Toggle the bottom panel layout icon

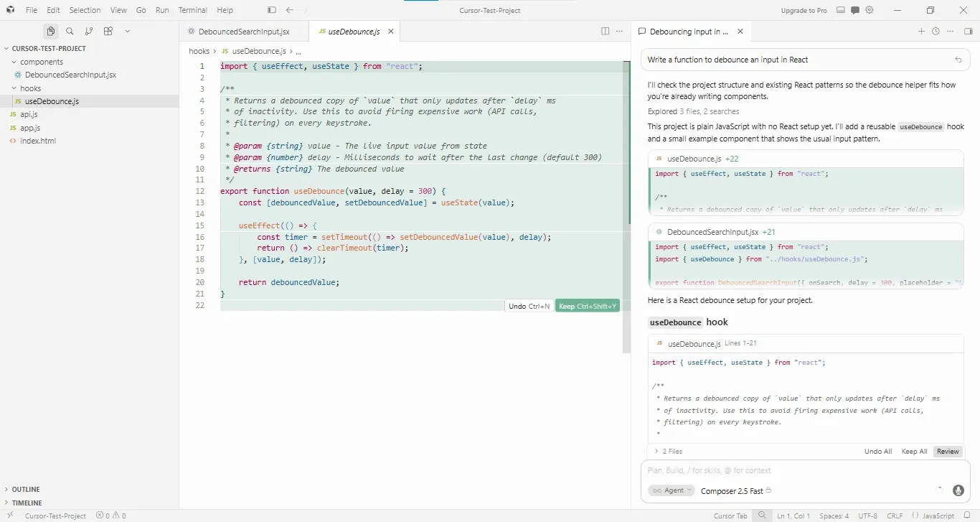pos(841,10)
